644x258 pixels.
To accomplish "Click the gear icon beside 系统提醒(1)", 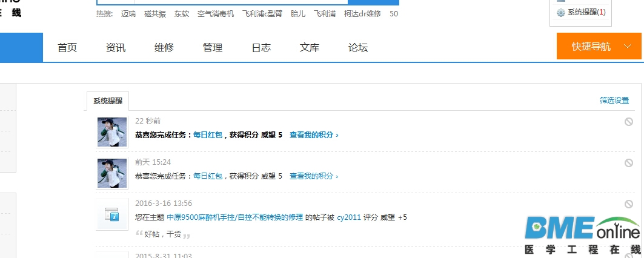I will tap(560, 13).
